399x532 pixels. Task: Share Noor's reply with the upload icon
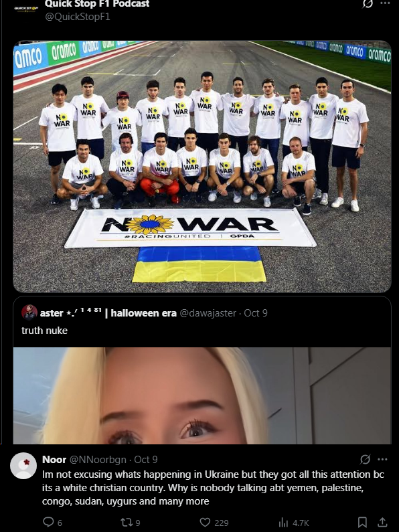click(x=382, y=522)
